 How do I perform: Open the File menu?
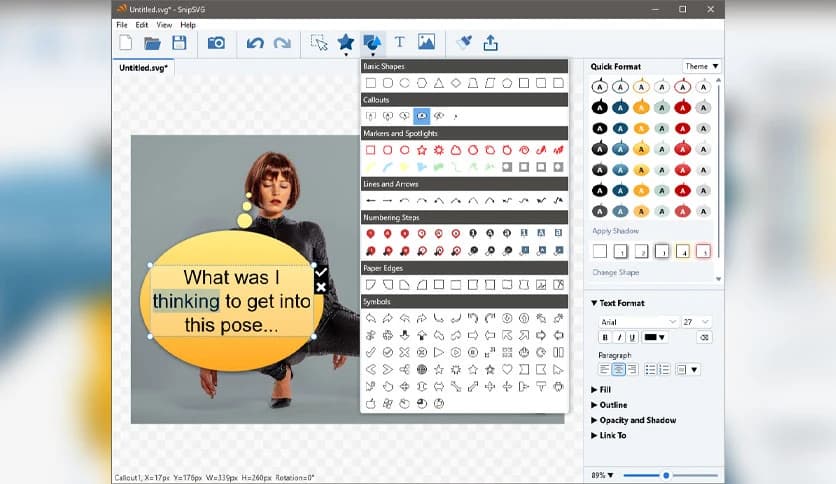(x=122, y=25)
